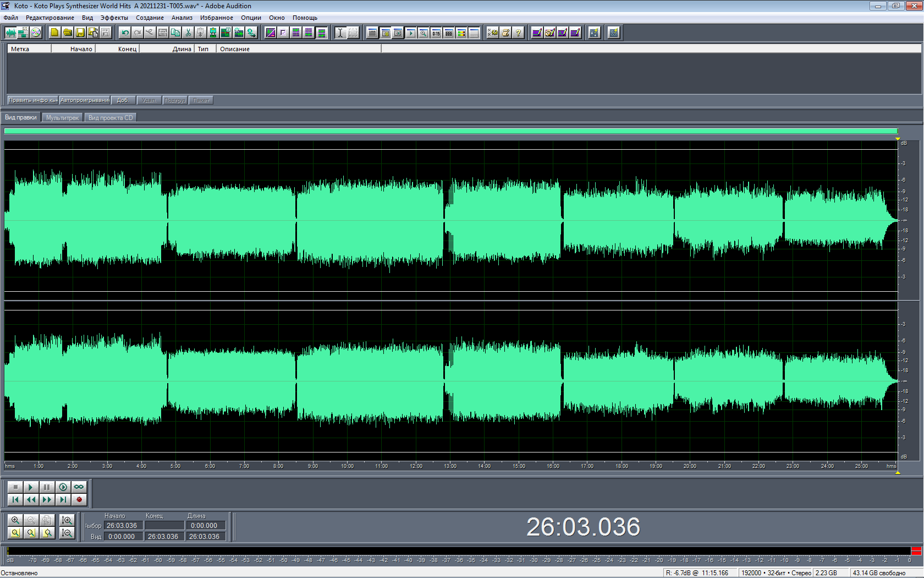Click the 0:15 time window toolbar icon
This screenshot has height=578, width=924.
click(x=436, y=32)
